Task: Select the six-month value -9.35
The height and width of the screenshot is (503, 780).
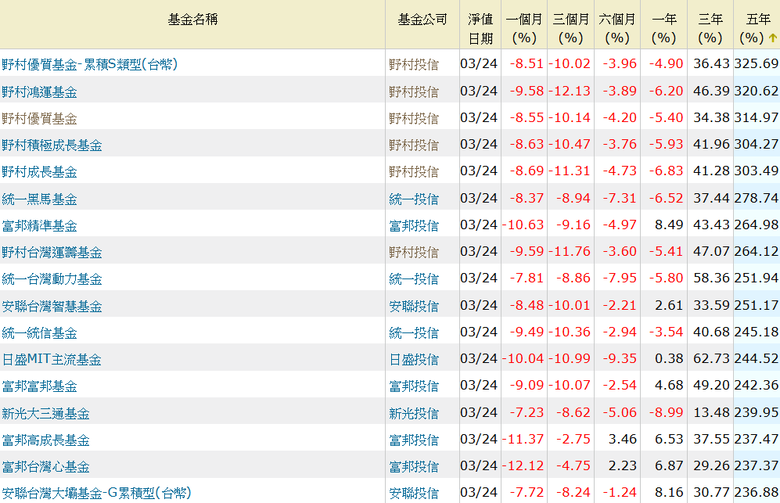Action: click(620, 359)
